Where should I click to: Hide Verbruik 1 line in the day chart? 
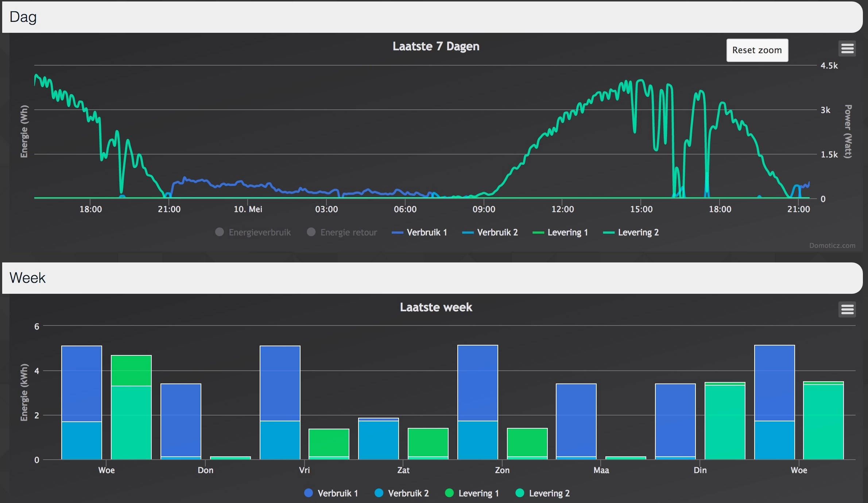426,233
